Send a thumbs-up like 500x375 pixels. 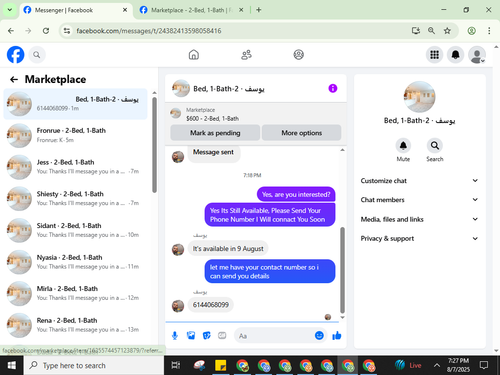(337, 336)
